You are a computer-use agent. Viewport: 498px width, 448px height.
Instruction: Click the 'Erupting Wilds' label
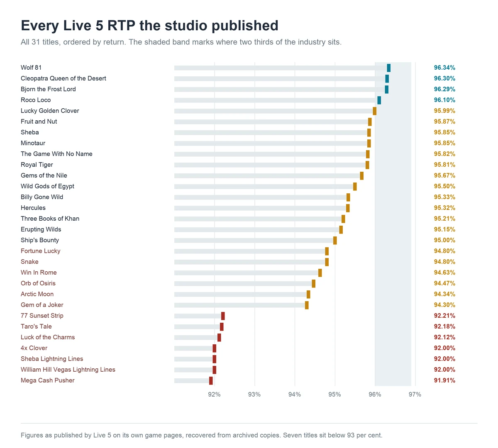[x=41, y=229]
